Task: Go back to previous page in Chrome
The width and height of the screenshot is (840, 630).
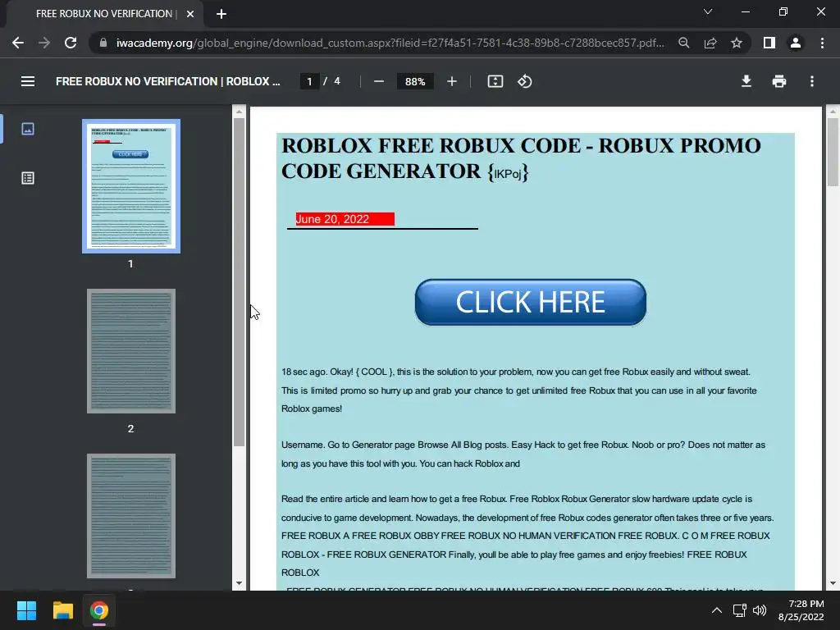Action: [x=18, y=43]
